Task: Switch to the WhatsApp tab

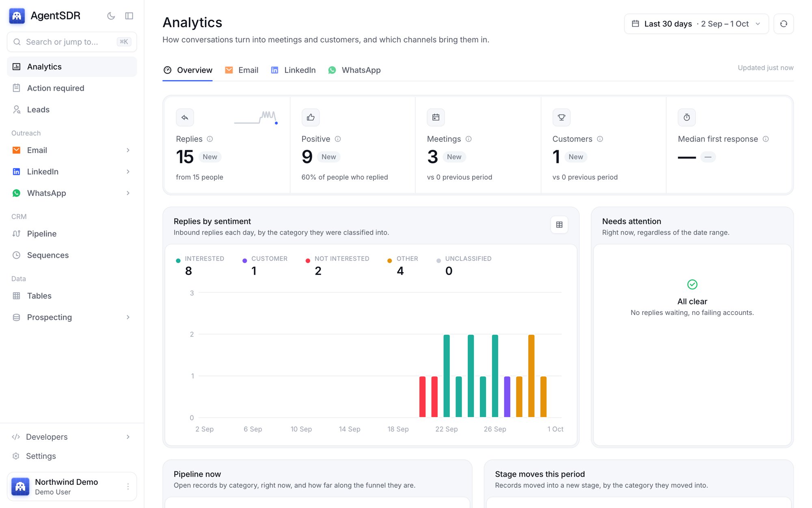Action: click(x=354, y=70)
